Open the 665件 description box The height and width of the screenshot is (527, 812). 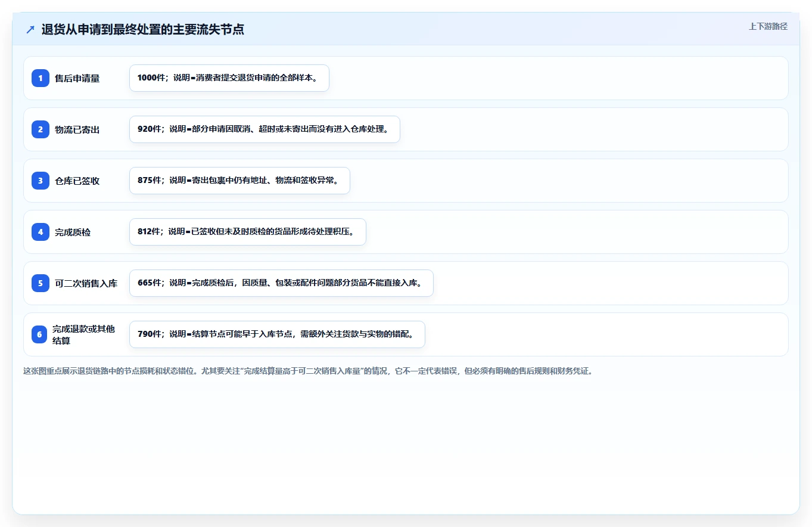(281, 283)
